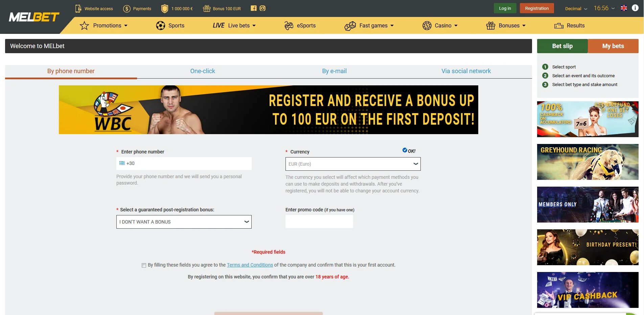Open the Facebook icon in the header

click(254, 8)
